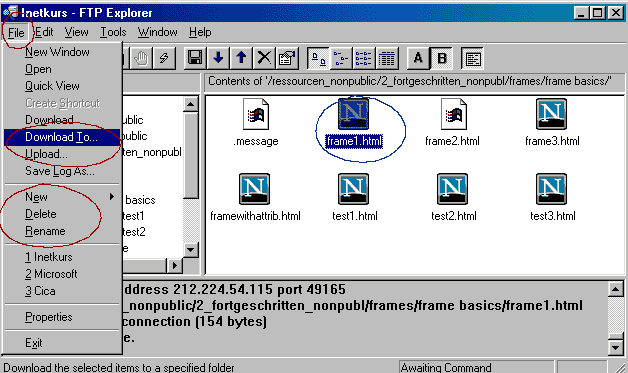Screen dimensions: 628x373
Task: Open the Tools menu
Action: [x=113, y=32]
